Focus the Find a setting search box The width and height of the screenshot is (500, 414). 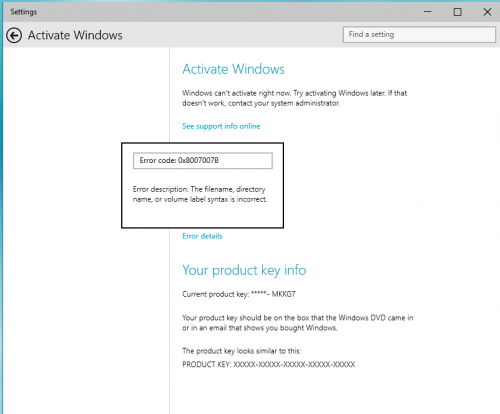419,34
